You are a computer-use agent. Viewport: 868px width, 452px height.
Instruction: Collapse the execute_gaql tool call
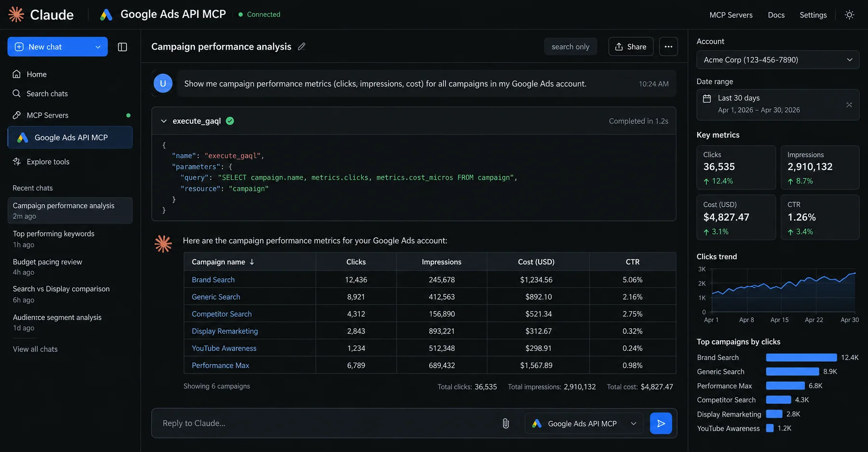coord(164,121)
